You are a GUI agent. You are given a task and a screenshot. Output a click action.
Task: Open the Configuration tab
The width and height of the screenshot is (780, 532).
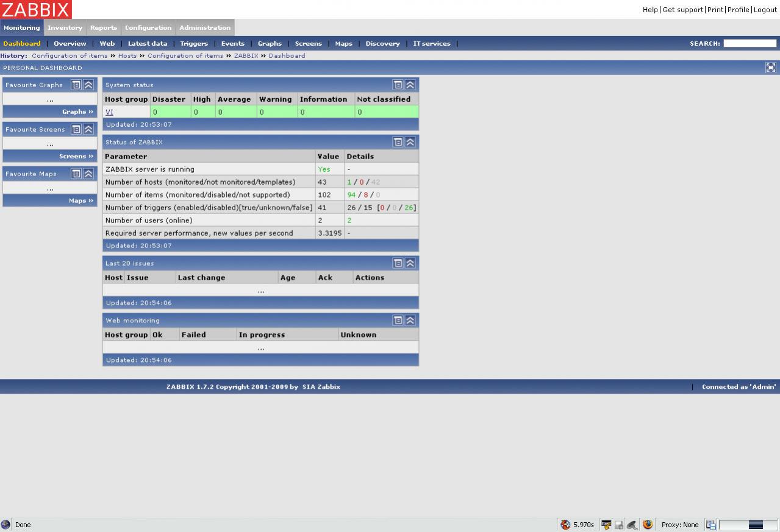tap(148, 27)
